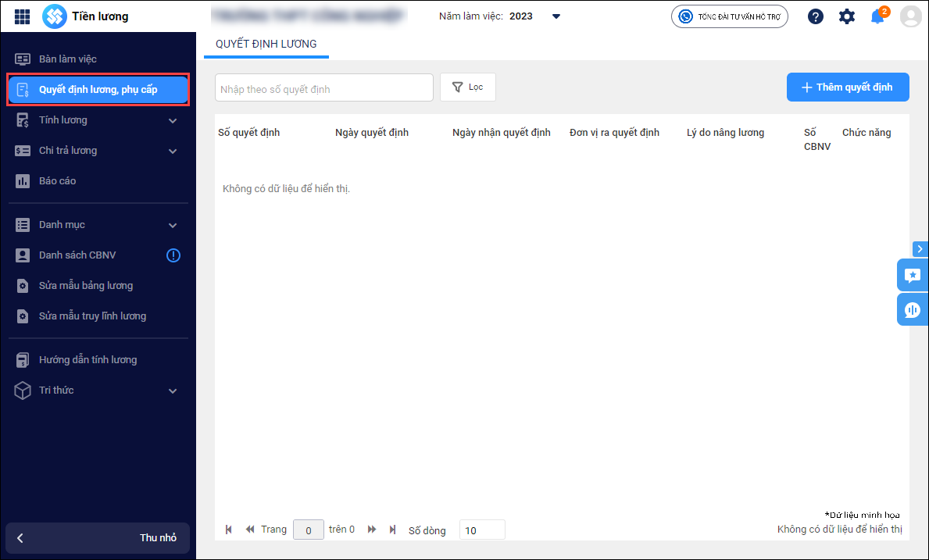Expand the Chi trả lương submenu chevron
The image size is (929, 560).
[173, 151]
